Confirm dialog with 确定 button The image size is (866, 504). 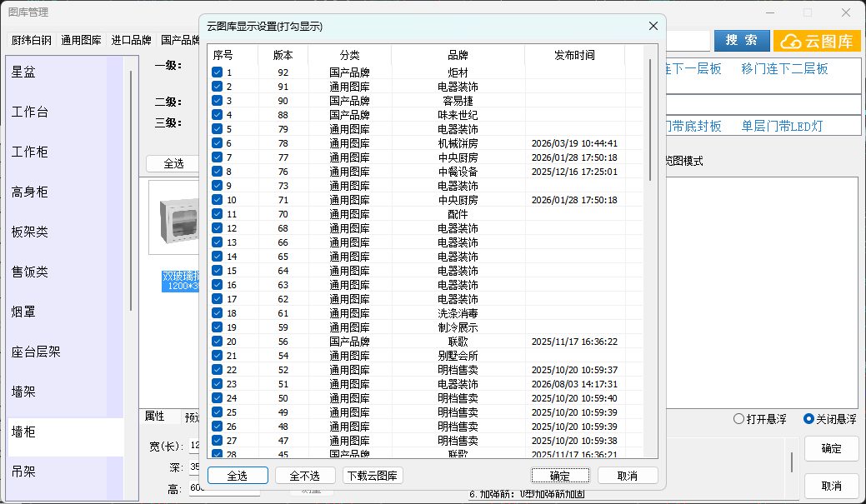(x=560, y=476)
